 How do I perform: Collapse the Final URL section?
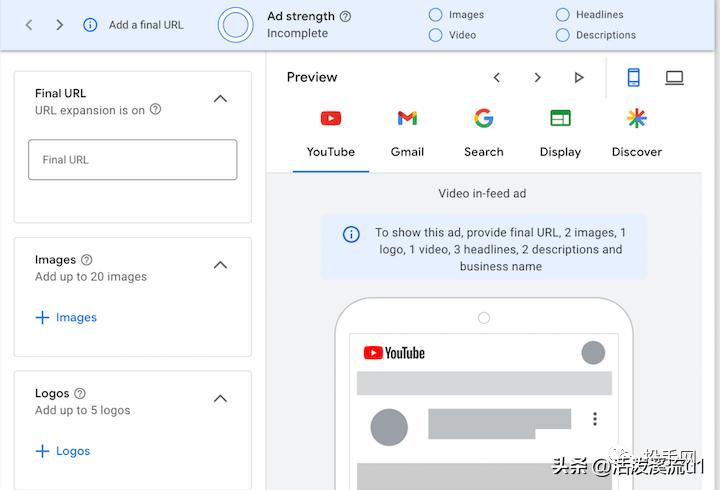220,99
